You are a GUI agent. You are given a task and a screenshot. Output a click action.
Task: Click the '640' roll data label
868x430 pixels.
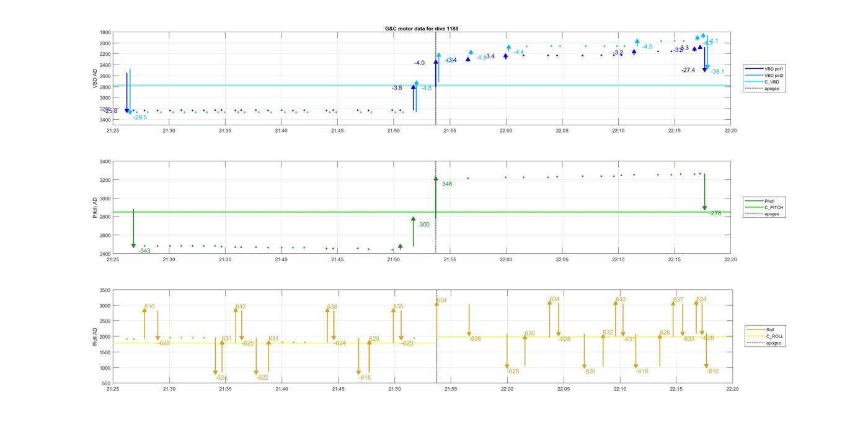coord(621,300)
